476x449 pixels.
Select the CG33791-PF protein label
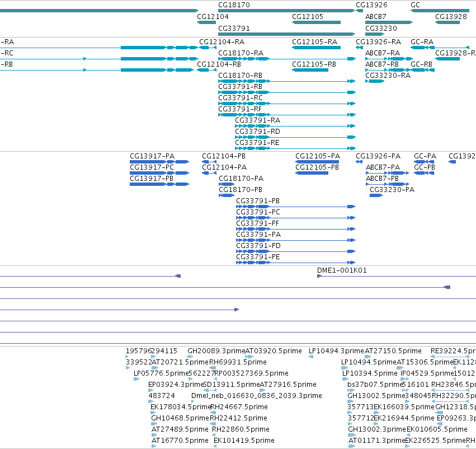pyautogui.click(x=257, y=223)
